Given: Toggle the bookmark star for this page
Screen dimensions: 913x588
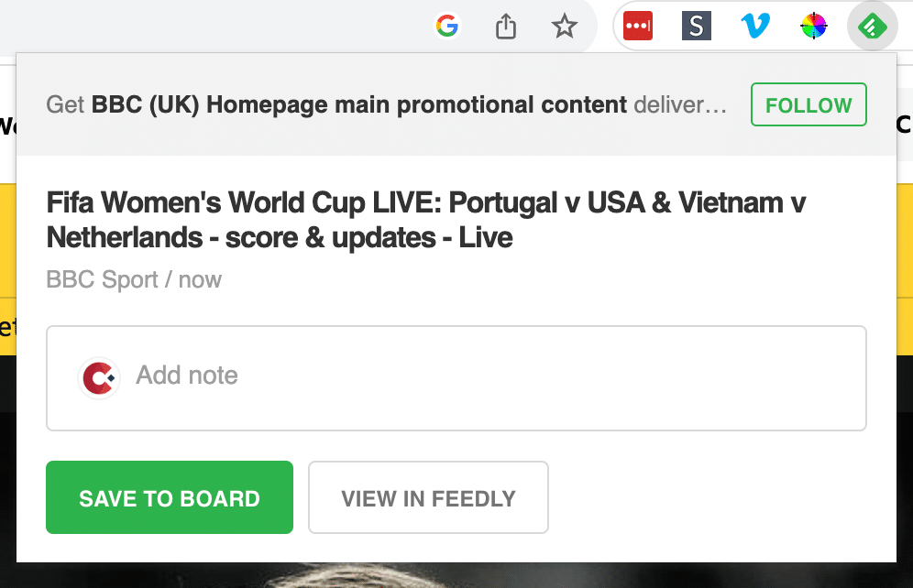Looking at the screenshot, I should click(x=564, y=26).
